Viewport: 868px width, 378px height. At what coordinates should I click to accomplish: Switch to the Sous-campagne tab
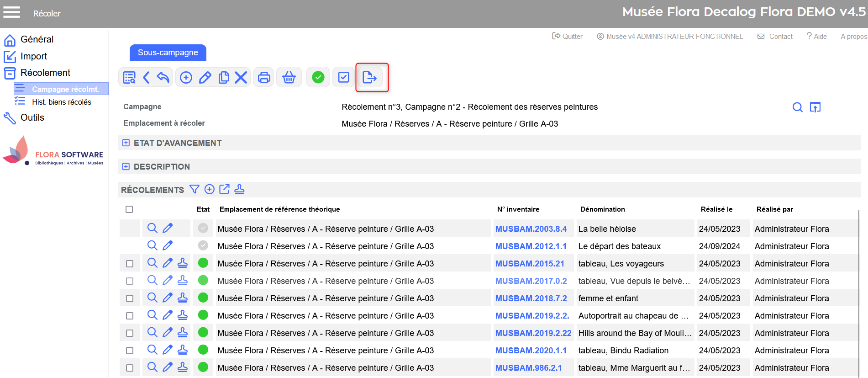pyautogui.click(x=168, y=53)
